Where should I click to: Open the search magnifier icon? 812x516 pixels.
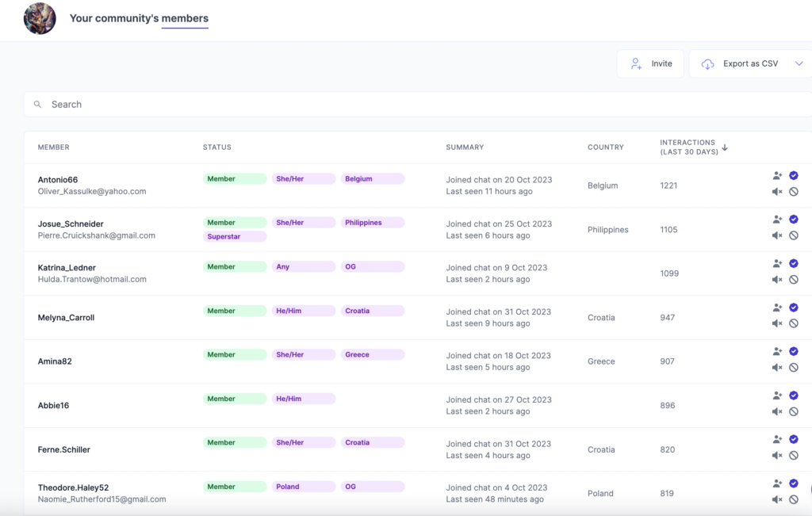pyautogui.click(x=37, y=104)
